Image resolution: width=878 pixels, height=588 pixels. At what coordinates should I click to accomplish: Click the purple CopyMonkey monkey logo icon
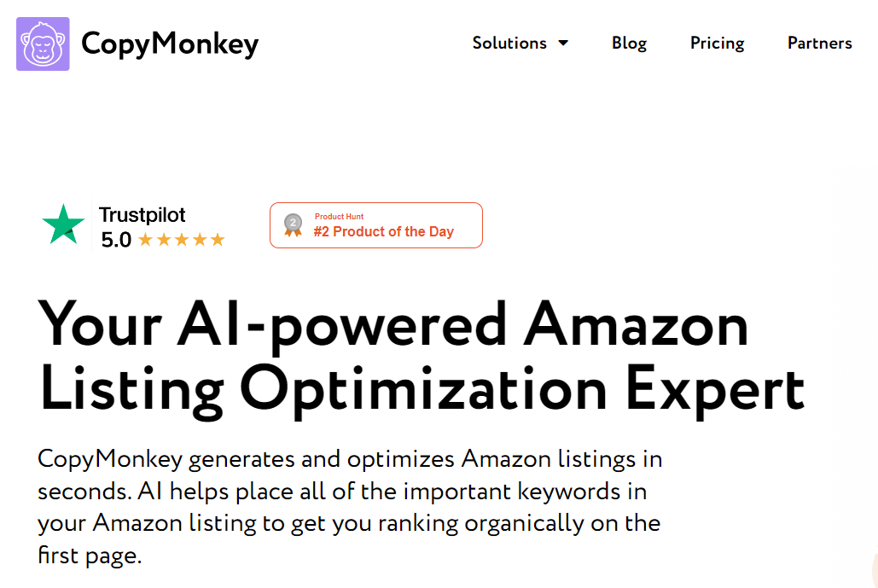click(x=43, y=44)
